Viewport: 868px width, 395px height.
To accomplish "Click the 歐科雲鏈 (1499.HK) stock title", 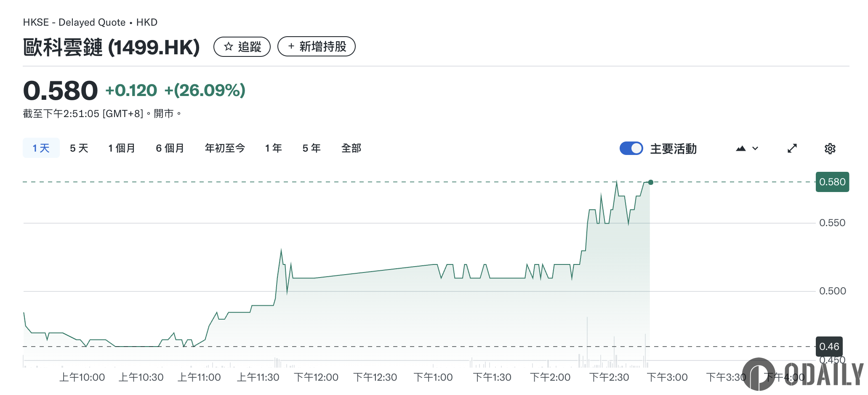I will (x=112, y=47).
